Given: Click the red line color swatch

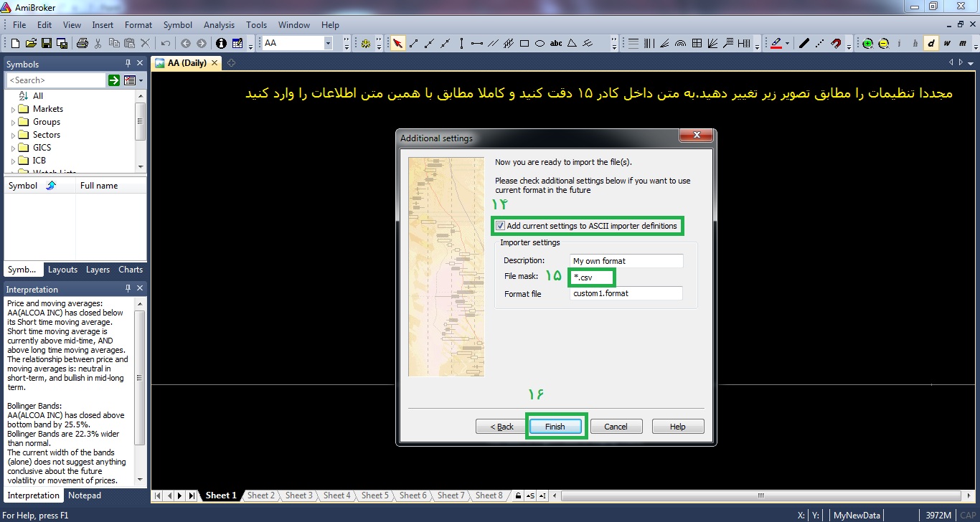Looking at the screenshot, I should 776,44.
